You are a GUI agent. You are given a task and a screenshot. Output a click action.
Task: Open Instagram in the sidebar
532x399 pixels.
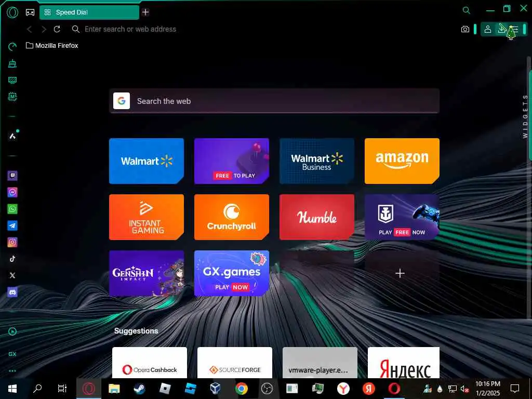(12, 242)
